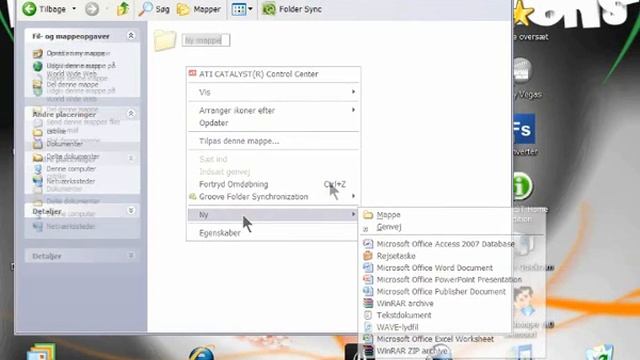Collapse the Andre placeringer panel

point(131,113)
